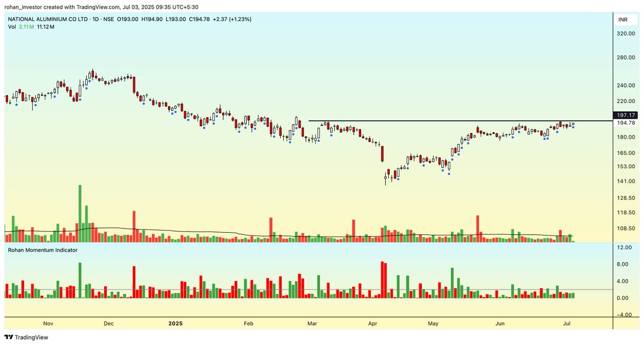Select the black horizontal resistance line
Image resolution: width=644 pixels, height=345 pixels.
pyautogui.click(x=460, y=121)
